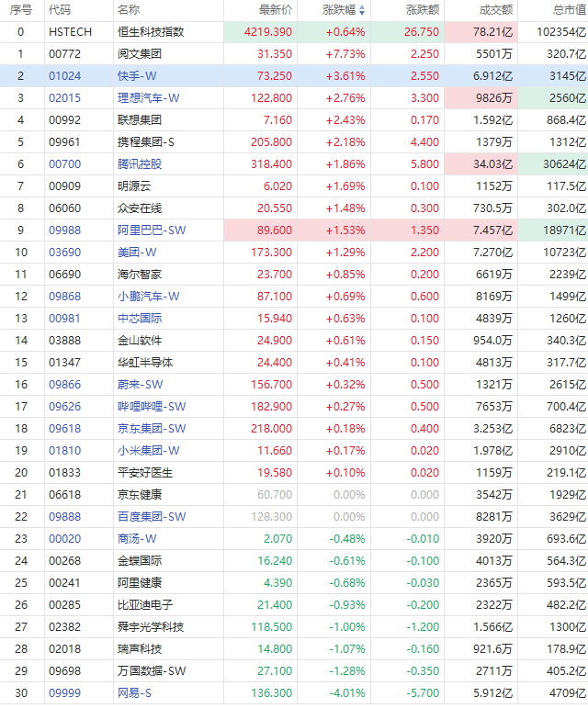Select the 舜宇光学科技 name cell
The image size is (588, 708).
(151, 626)
